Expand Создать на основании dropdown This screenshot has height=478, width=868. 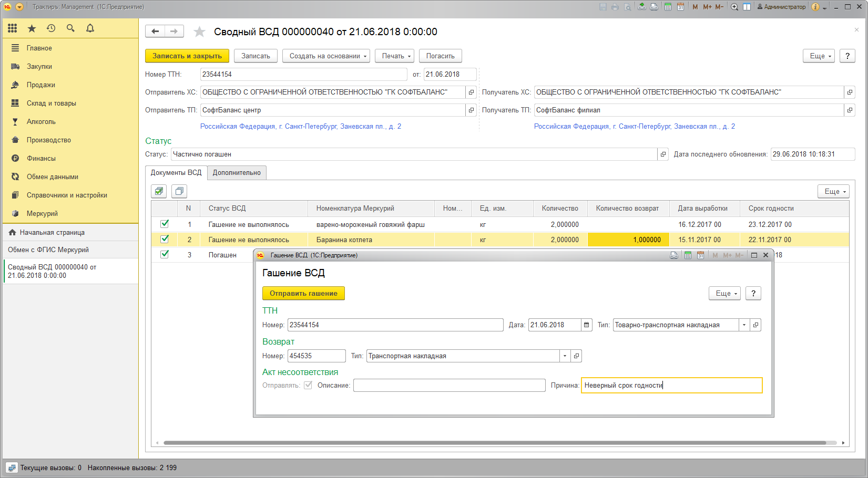[x=326, y=56]
